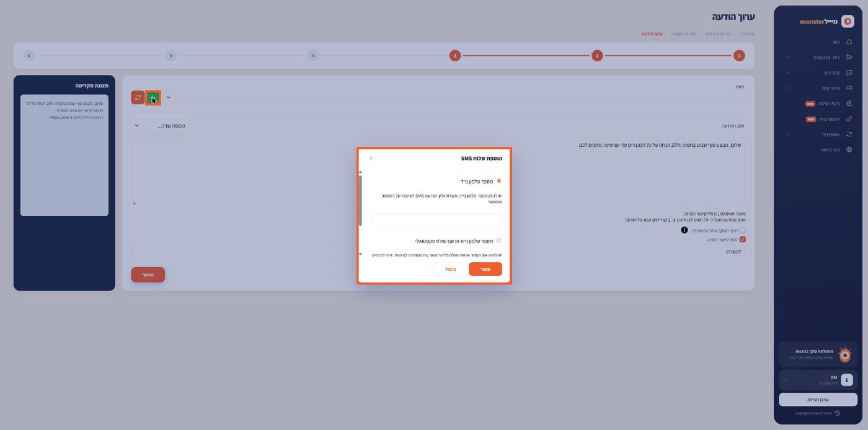Expand the sender (מאת) dropdown chevron

[168, 97]
